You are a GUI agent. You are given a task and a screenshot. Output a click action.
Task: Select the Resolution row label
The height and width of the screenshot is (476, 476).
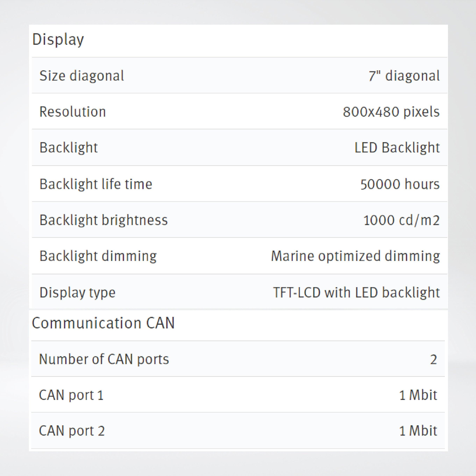pos(73,112)
